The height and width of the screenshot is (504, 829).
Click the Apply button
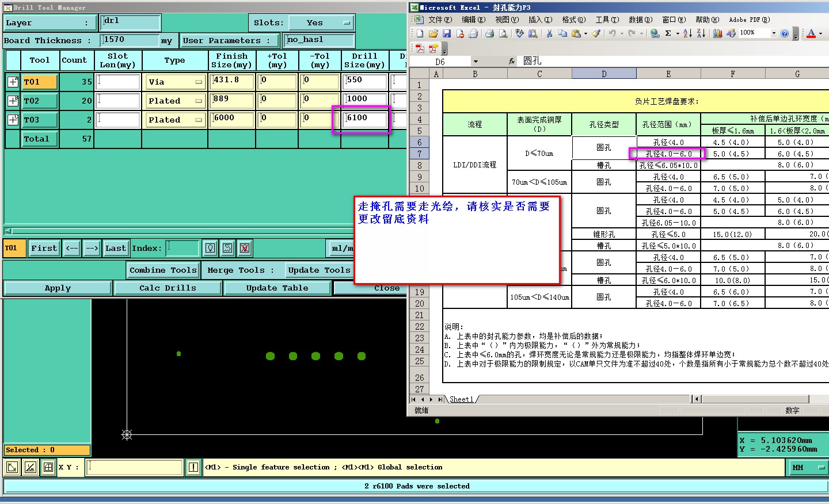[x=58, y=288]
